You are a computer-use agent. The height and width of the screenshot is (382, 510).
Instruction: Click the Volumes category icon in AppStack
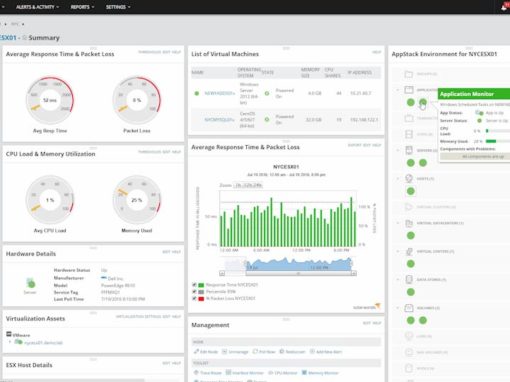point(409,308)
